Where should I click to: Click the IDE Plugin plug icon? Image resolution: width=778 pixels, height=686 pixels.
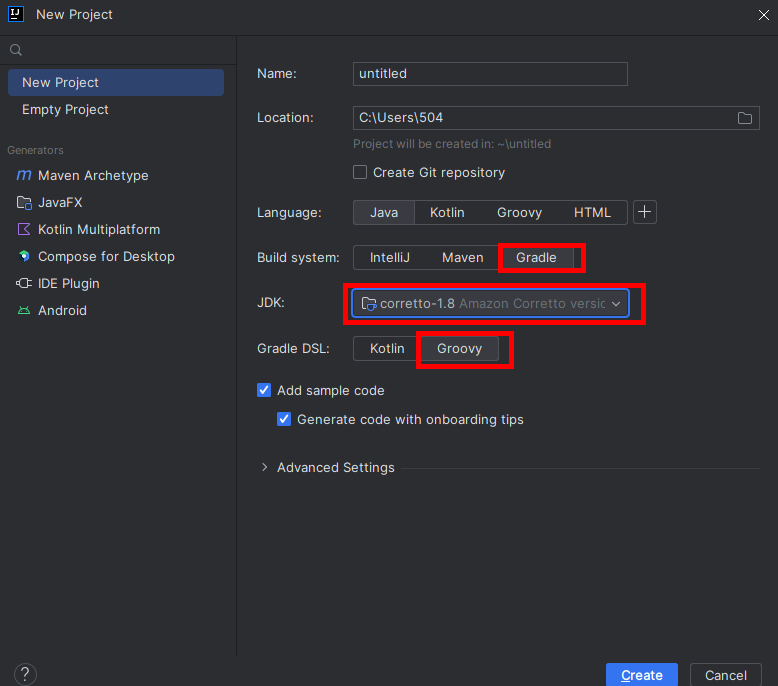click(24, 283)
